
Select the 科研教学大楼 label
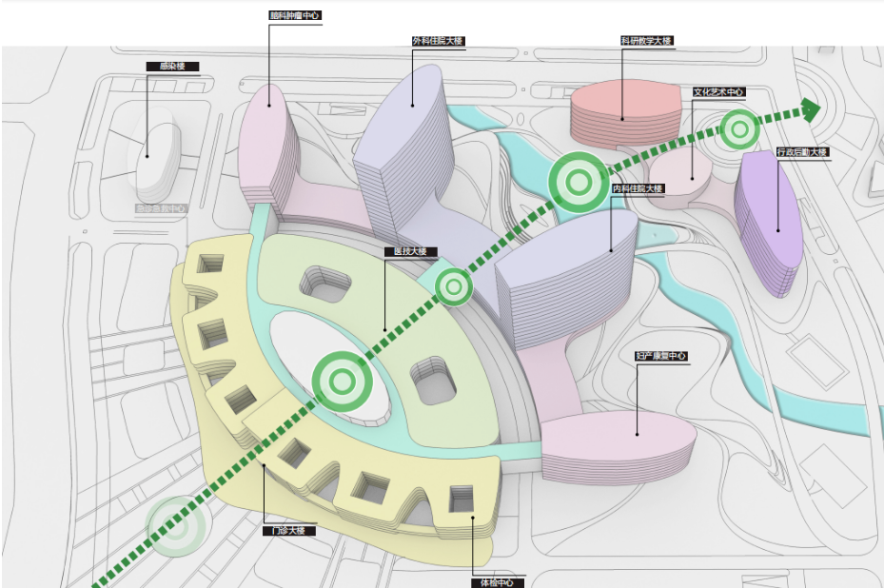coord(647,41)
